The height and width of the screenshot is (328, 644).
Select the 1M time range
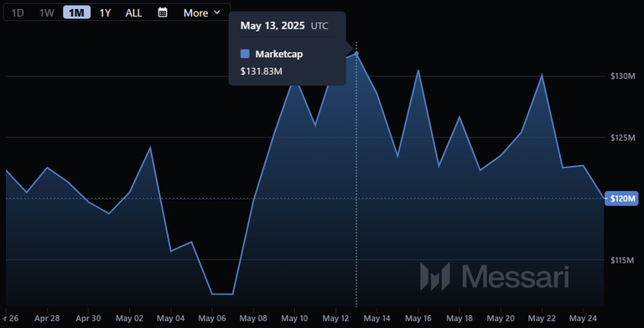(x=77, y=13)
